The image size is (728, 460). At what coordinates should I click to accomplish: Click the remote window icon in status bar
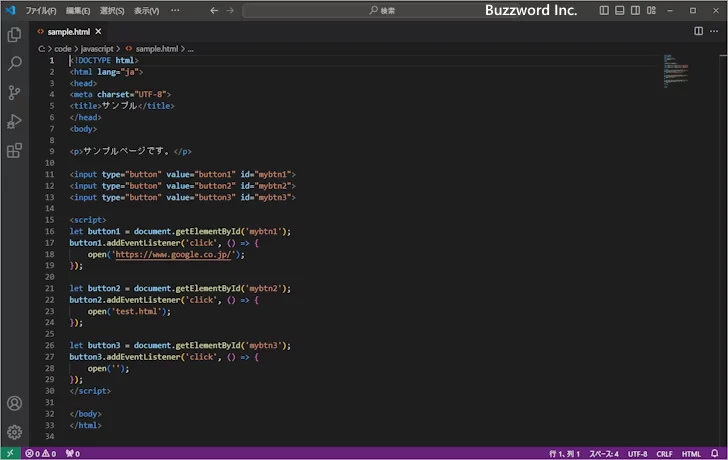pos(9,453)
